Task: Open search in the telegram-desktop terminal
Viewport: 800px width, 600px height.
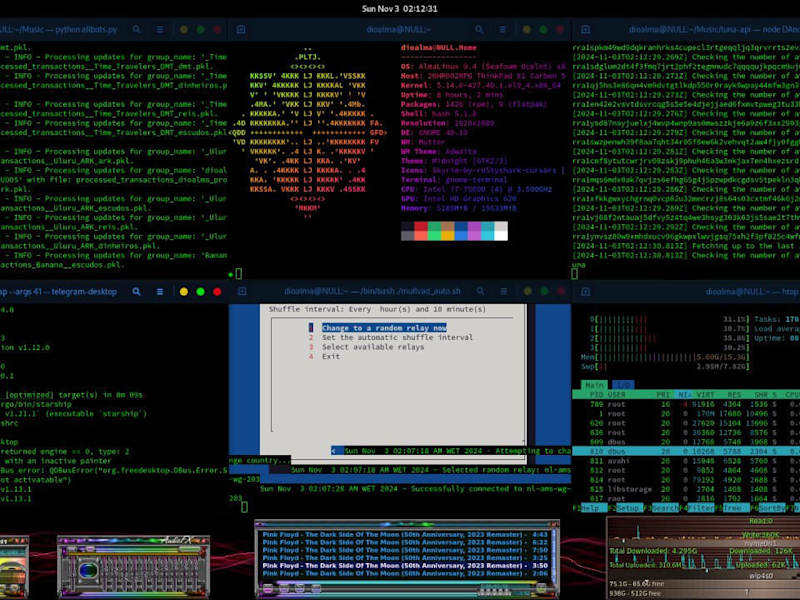Action: click(136, 292)
